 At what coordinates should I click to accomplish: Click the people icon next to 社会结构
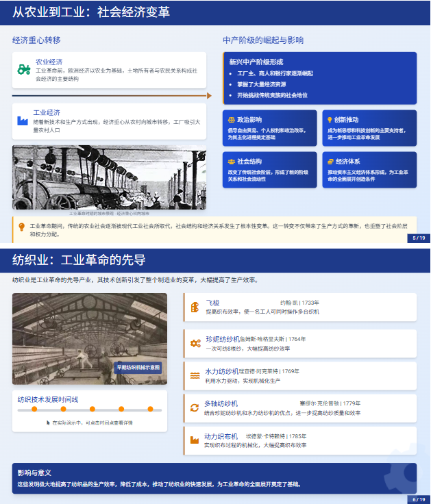click(x=232, y=162)
